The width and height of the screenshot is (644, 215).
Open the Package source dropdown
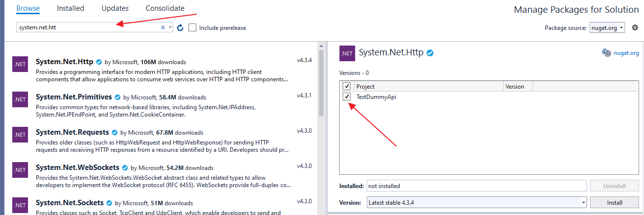coord(607,28)
